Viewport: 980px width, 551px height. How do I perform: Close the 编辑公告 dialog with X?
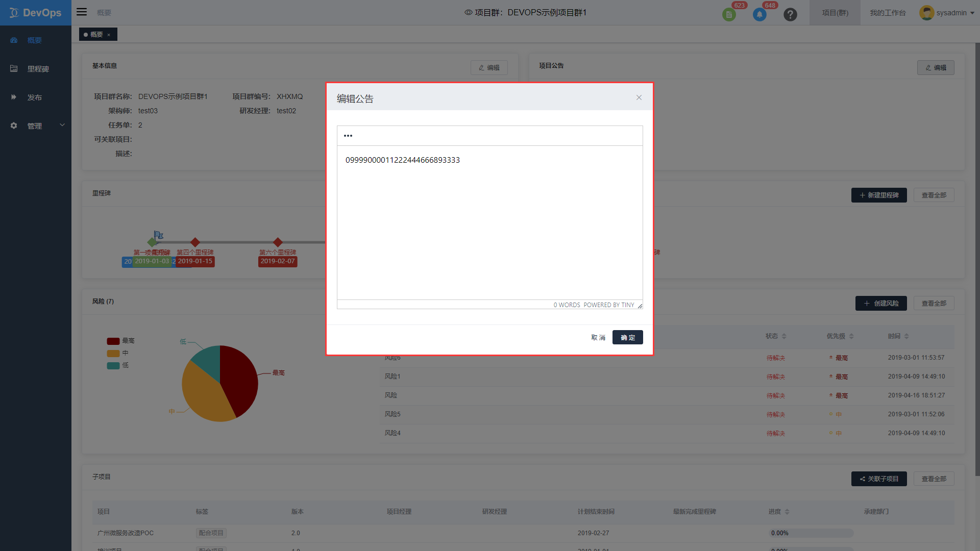coord(639,97)
